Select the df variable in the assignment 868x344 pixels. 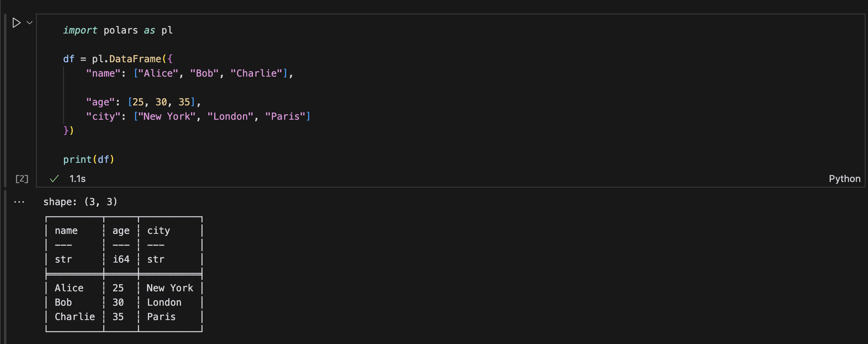point(68,59)
